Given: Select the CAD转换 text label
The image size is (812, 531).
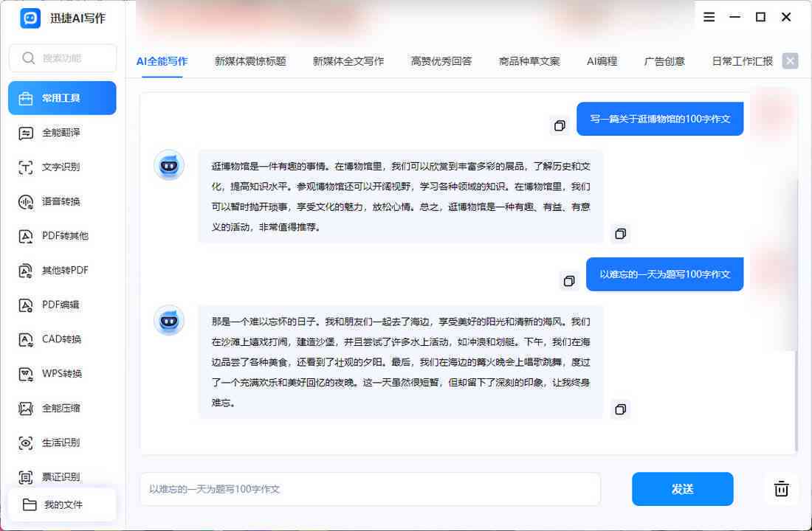Looking at the screenshot, I should tap(61, 339).
